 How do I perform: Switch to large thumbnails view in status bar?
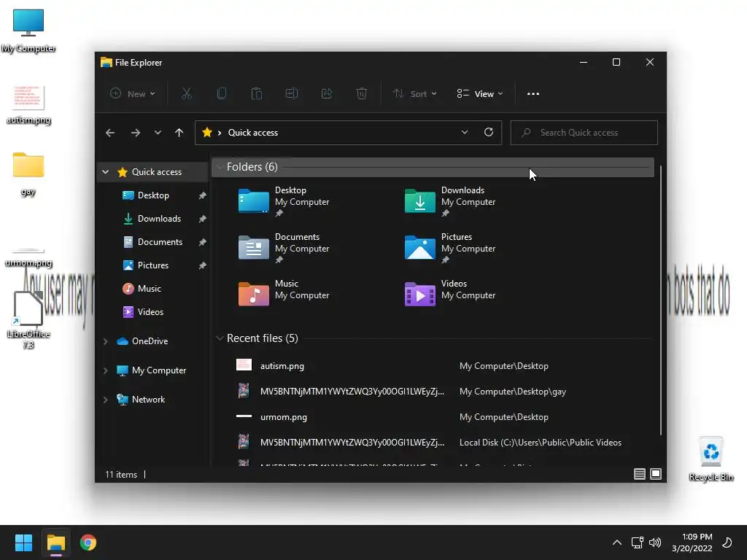(x=656, y=474)
